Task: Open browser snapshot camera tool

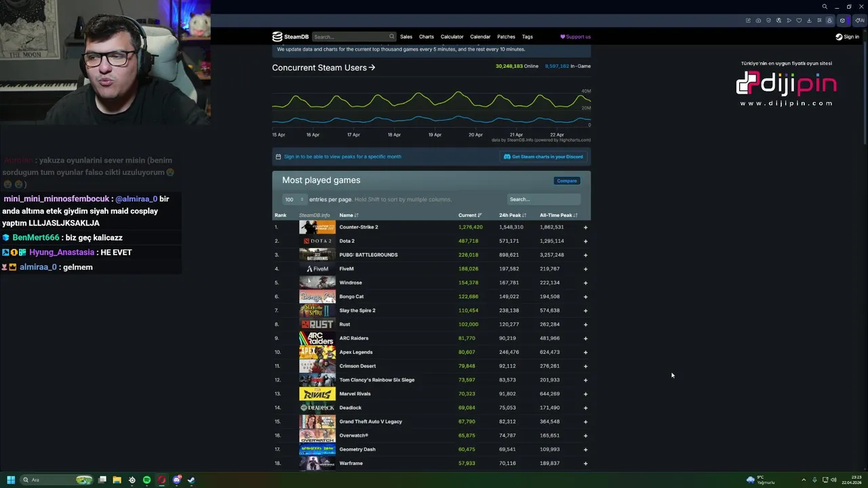Action: (758, 20)
